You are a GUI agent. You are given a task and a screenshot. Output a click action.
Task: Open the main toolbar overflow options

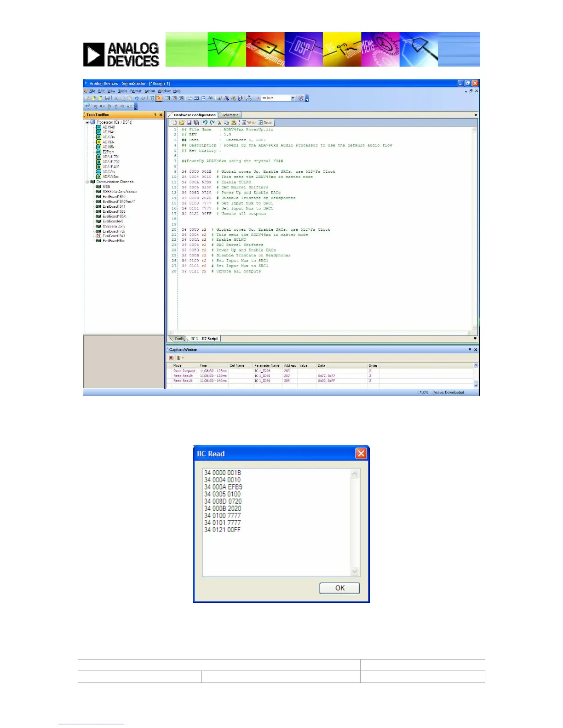307,99
